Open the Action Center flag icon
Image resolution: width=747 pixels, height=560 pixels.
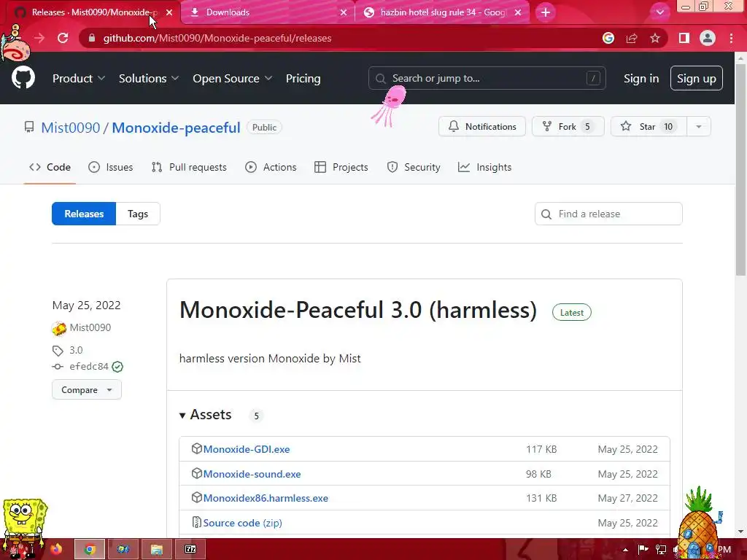[x=643, y=550]
